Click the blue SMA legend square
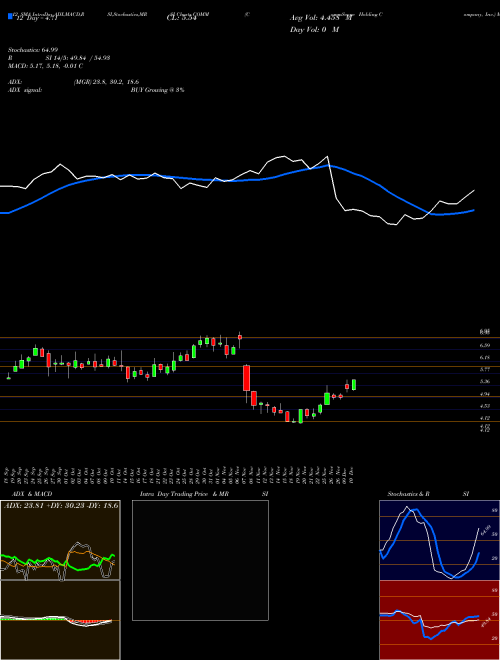The width and height of the screenshot is (500, 660). [10, 16]
